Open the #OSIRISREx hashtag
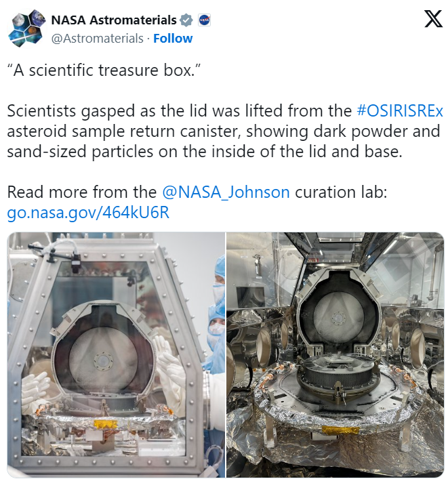 click(x=400, y=110)
